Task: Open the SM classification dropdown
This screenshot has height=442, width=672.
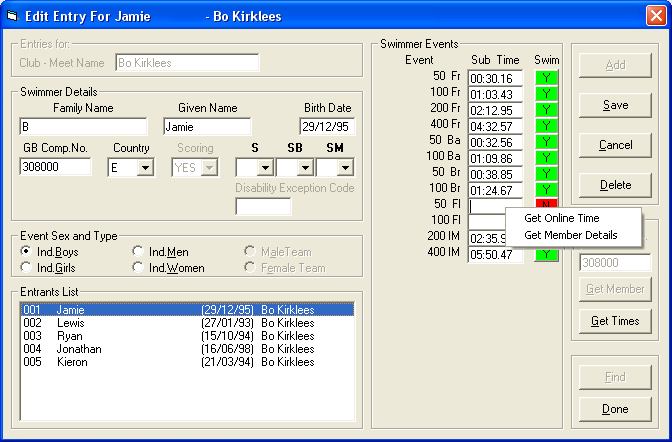Action: point(345,168)
